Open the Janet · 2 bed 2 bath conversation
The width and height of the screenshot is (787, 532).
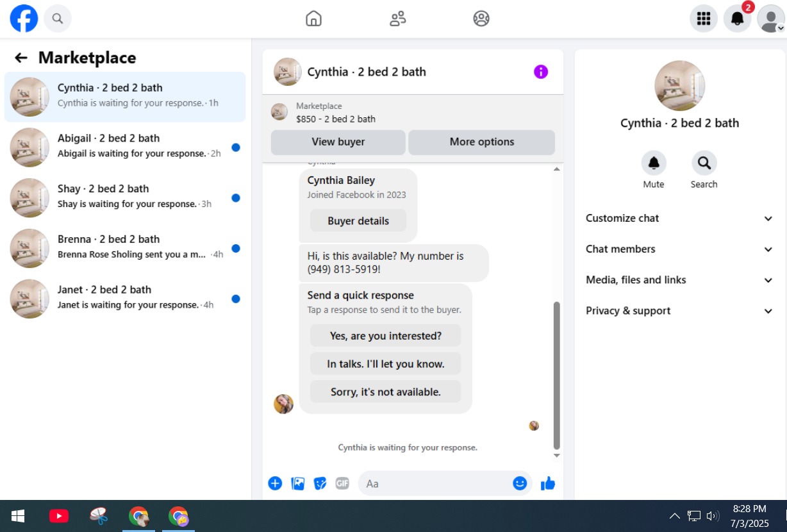click(x=125, y=299)
